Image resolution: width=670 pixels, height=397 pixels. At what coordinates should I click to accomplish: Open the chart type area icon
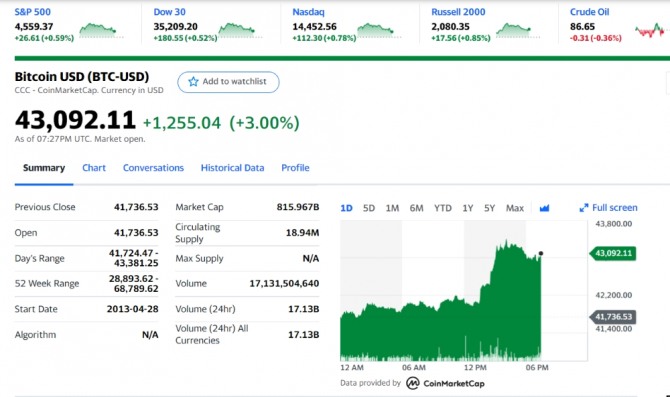click(x=544, y=208)
